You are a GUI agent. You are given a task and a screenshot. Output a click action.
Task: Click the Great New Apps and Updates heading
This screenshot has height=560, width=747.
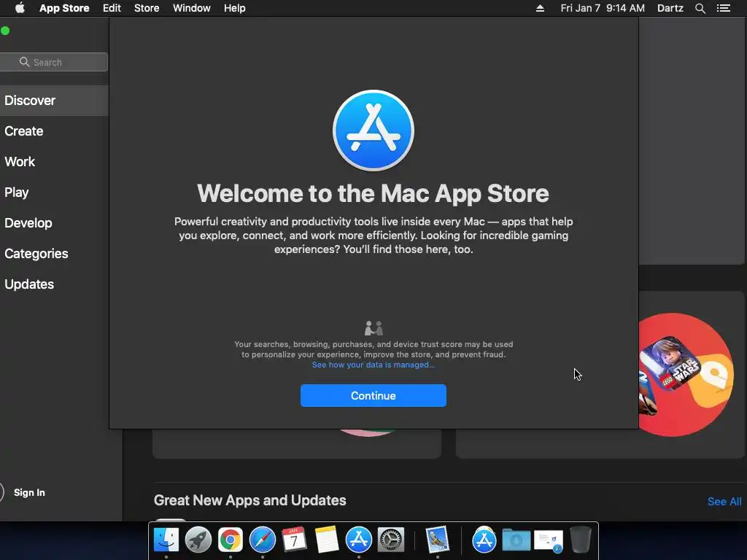pos(249,500)
